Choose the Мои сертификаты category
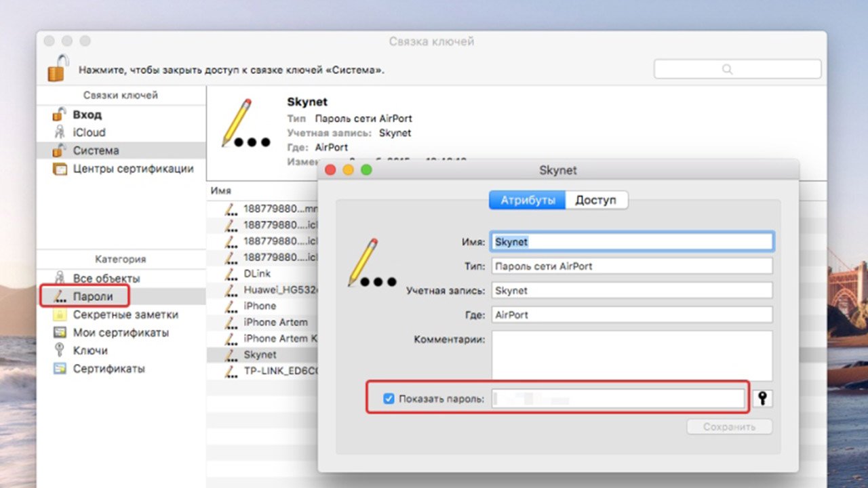 pos(121,333)
